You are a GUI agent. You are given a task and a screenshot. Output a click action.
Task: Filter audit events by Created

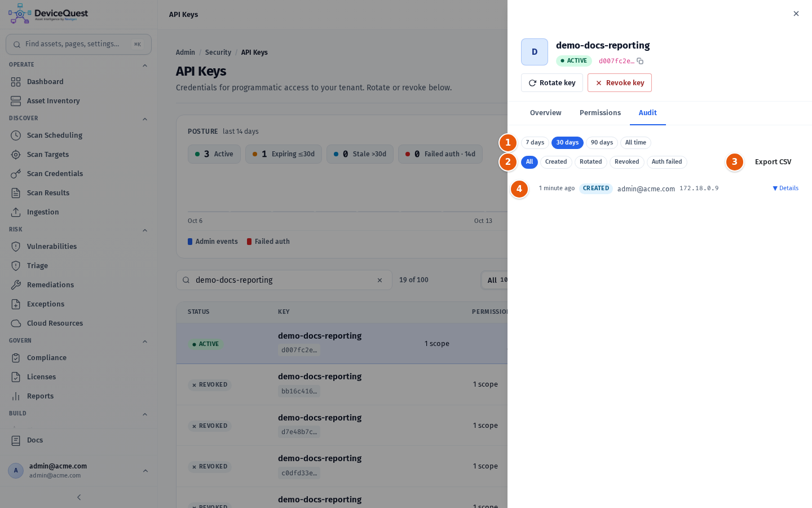(556, 162)
